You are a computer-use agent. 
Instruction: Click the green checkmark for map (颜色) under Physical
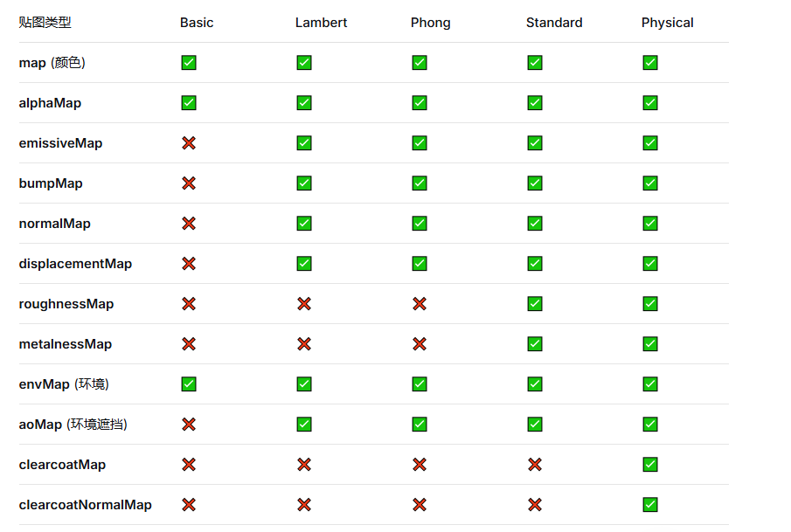click(x=650, y=63)
